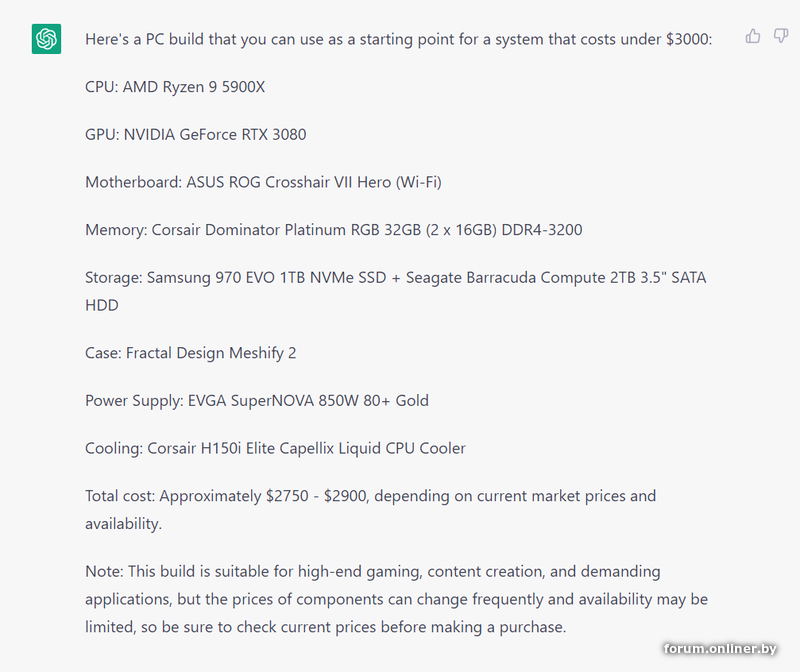Click the thumbs down feedback icon
The height and width of the screenshot is (672, 800).
click(781, 36)
